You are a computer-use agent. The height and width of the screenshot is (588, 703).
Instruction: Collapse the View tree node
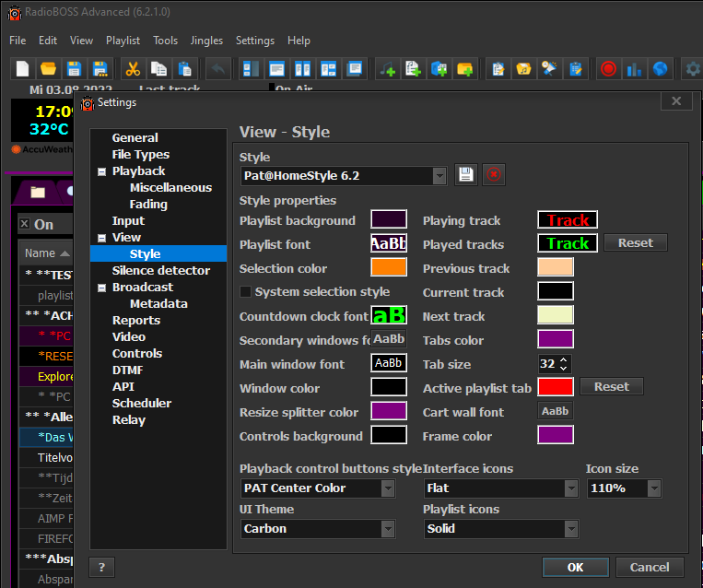point(102,238)
